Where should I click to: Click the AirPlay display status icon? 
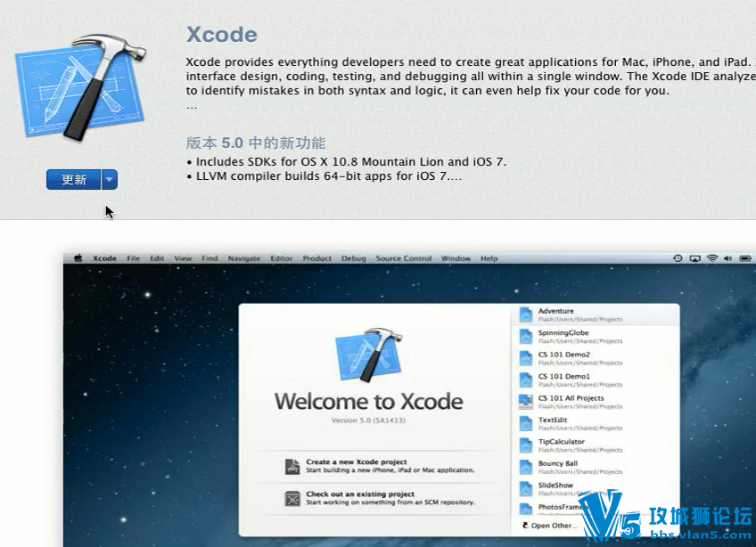click(694, 258)
